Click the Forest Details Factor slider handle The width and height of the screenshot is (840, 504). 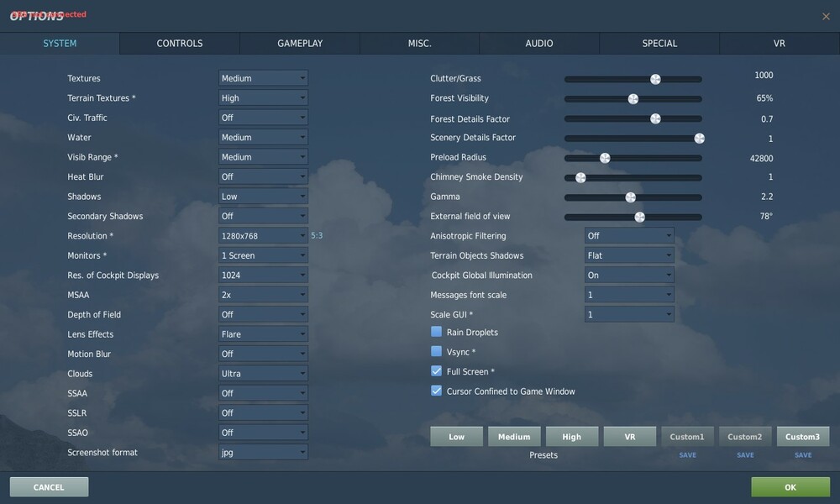tap(655, 119)
